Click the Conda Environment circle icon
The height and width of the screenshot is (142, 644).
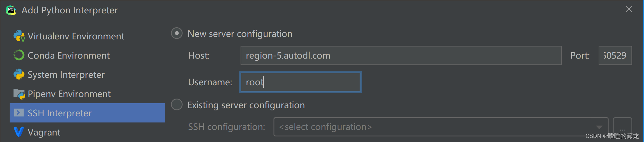click(19, 55)
